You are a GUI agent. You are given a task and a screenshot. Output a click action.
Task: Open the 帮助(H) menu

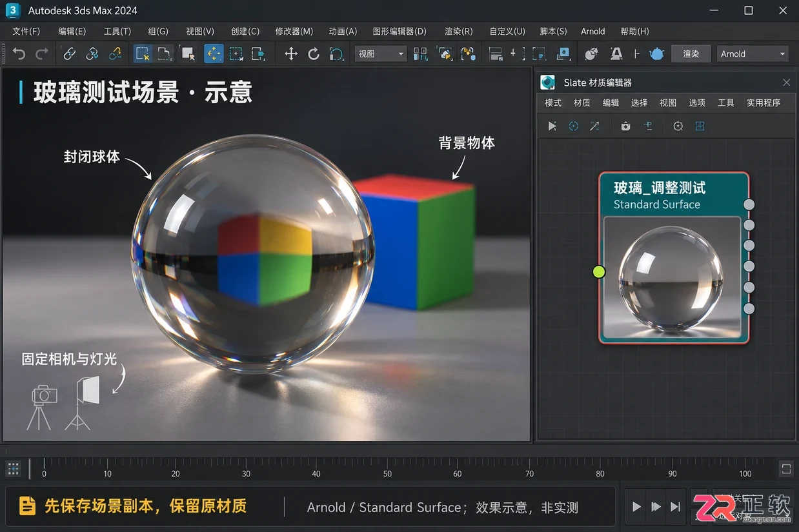tap(634, 31)
